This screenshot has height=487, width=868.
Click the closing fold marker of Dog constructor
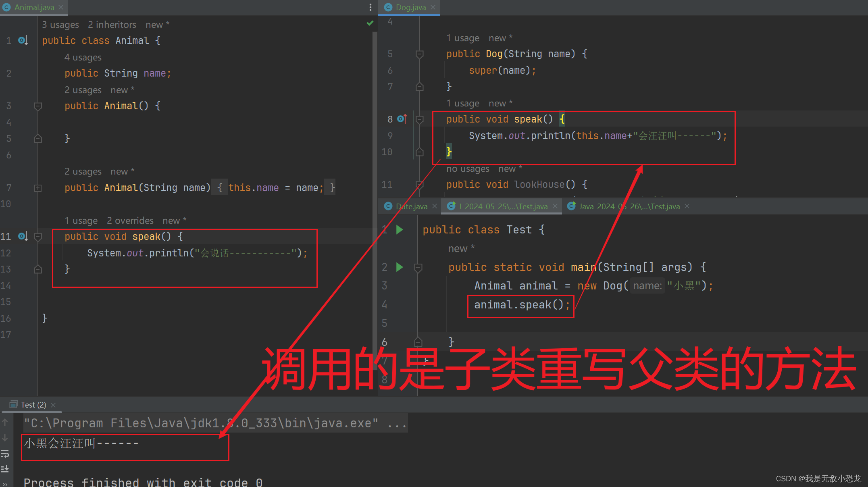(x=419, y=87)
